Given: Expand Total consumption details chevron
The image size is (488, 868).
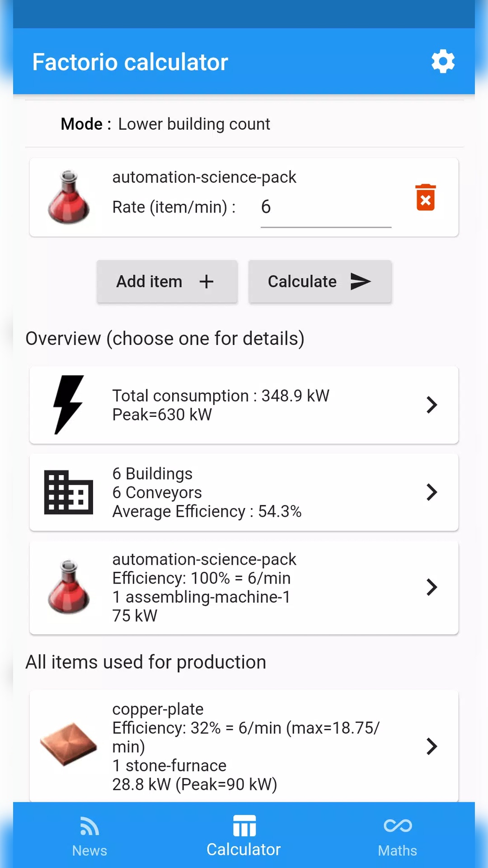Looking at the screenshot, I should [x=432, y=405].
